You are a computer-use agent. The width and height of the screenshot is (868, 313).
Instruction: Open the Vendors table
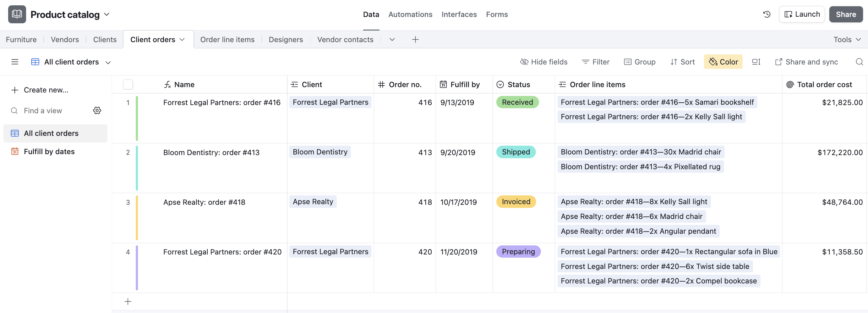pos(65,39)
